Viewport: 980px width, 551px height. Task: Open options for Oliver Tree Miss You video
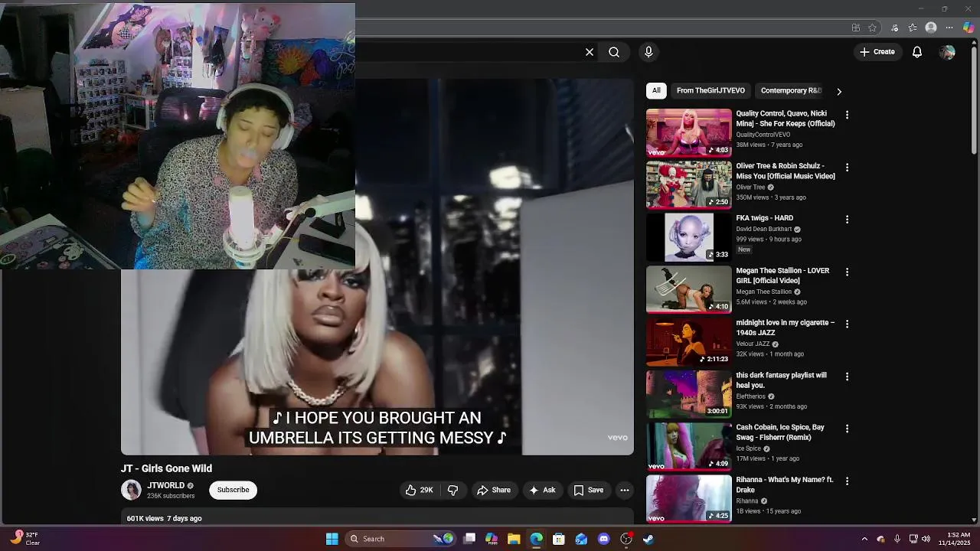[847, 167]
